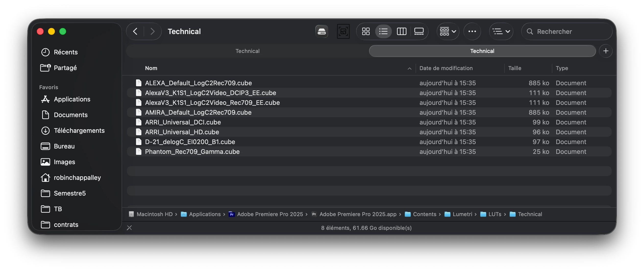Switch to icon grid view

click(x=366, y=32)
